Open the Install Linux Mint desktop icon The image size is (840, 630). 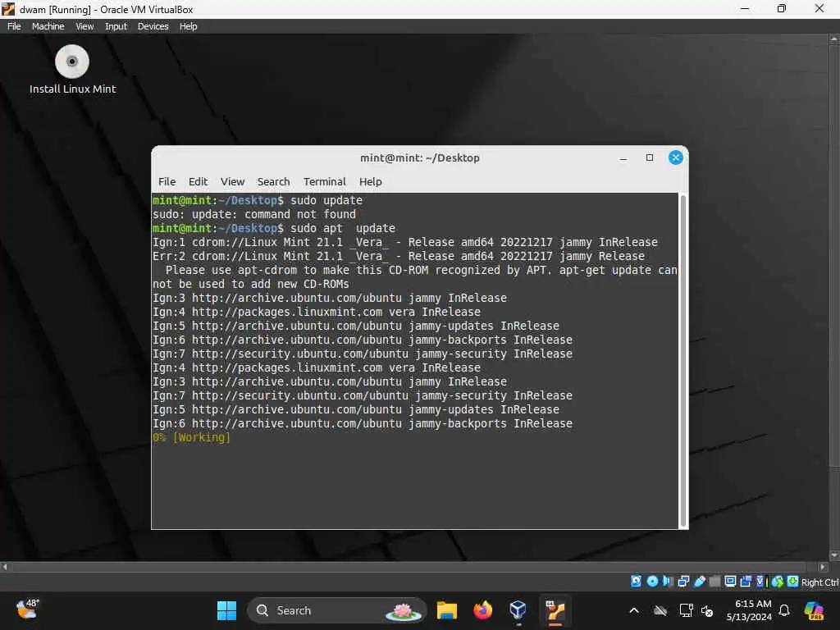(72, 71)
